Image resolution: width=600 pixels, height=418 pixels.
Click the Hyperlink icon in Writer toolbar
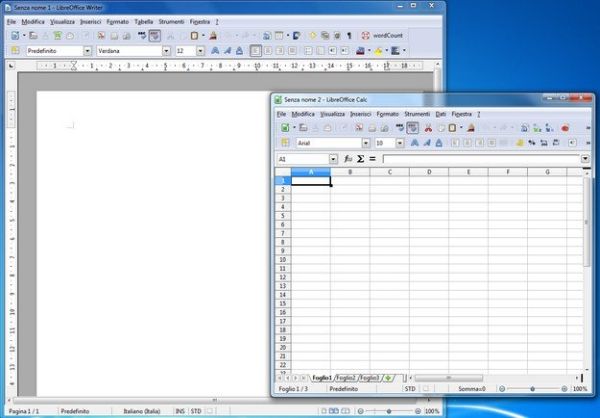click(267, 36)
